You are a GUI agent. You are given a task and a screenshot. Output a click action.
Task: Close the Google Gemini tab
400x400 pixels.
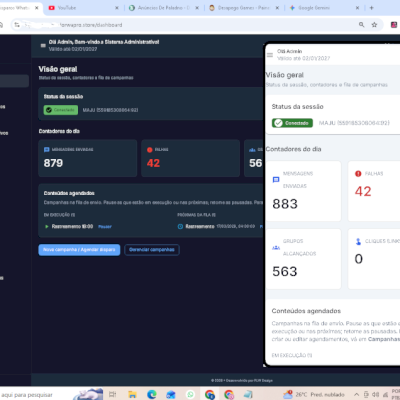(x=357, y=8)
